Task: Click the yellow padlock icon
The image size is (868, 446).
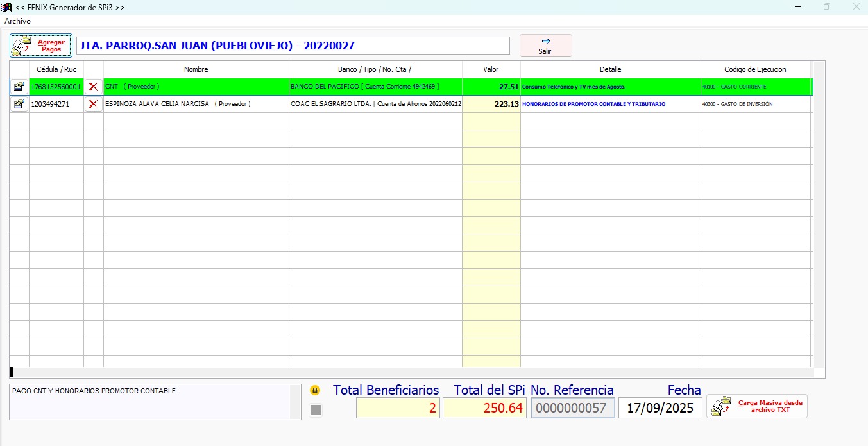Action: 315,390
